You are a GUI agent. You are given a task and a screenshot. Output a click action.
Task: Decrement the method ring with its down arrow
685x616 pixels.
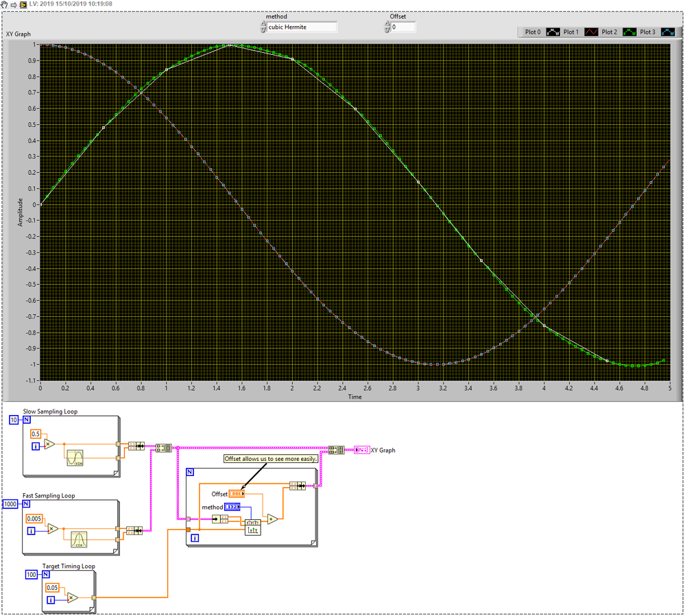pos(263,30)
